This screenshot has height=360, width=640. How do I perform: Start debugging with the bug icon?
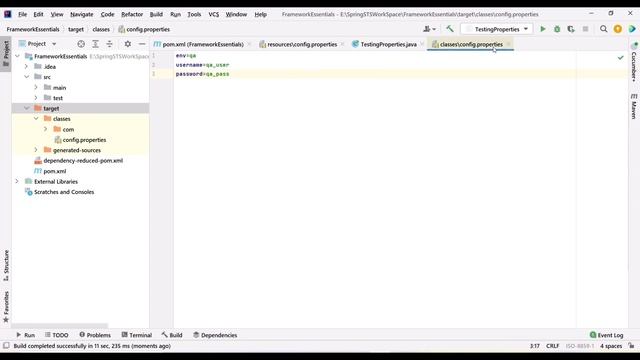(x=557, y=29)
